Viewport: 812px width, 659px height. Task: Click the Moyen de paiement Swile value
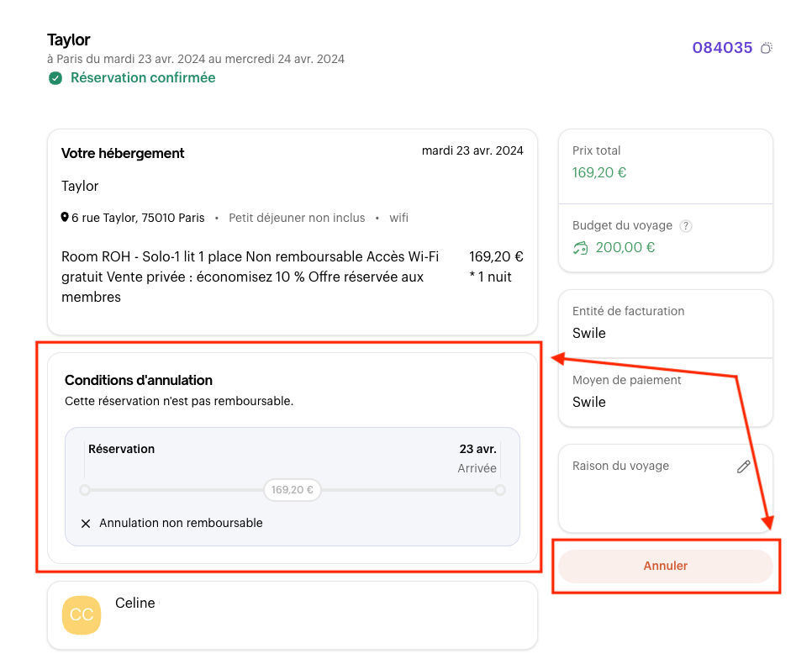(x=588, y=402)
